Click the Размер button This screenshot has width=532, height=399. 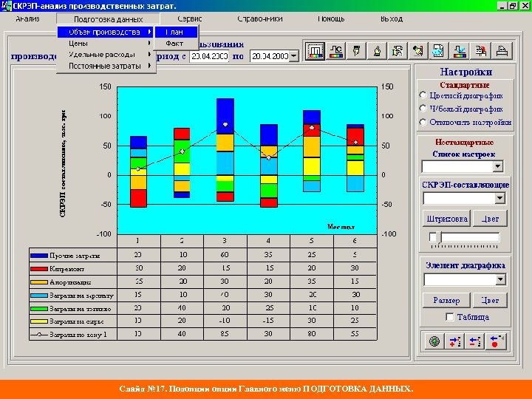(x=446, y=300)
